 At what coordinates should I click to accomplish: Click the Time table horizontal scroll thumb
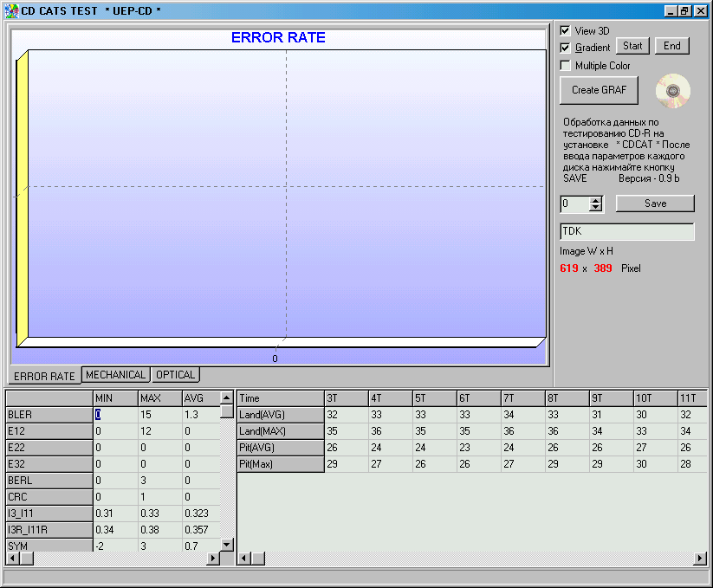[258, 558]
